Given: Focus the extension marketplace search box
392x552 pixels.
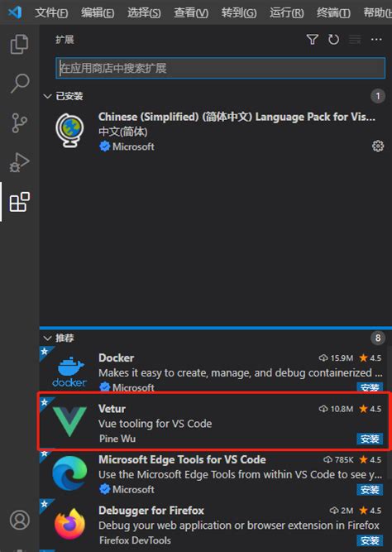Looking at the screenshot, I should [220, 68].
